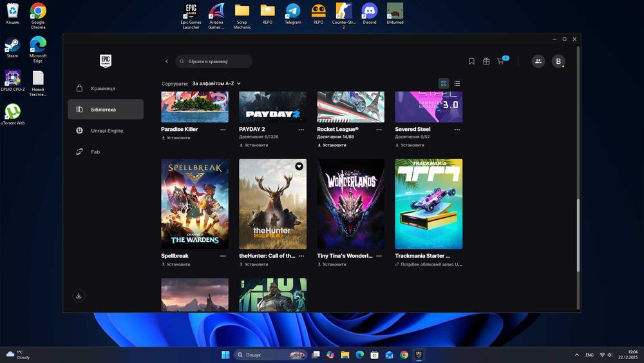Open options menu for theHunter

pos(301,256)
